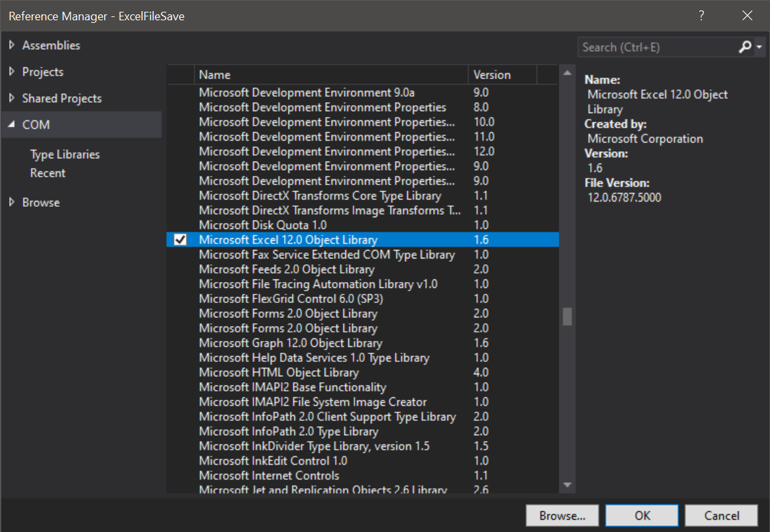Select Microsoft Help Data Services 1.0 Type Library
770x532 pixels.
(x=362, y=358)
